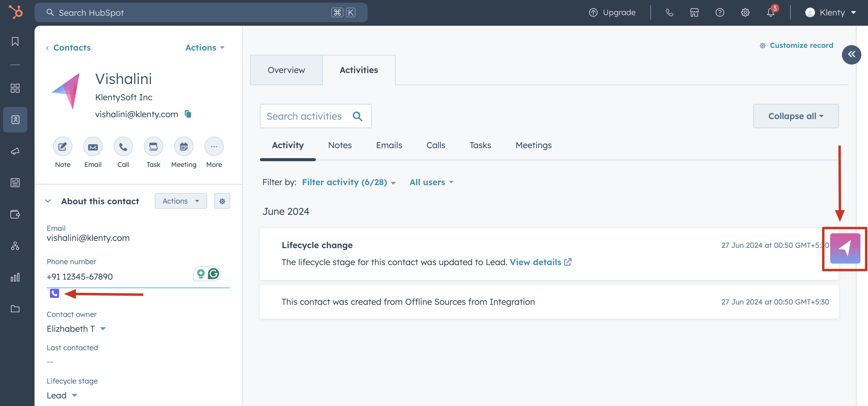Click the purple phone dialer icon
The width and height of the screenshot is (868, 406).
click(x=54, y=293)
